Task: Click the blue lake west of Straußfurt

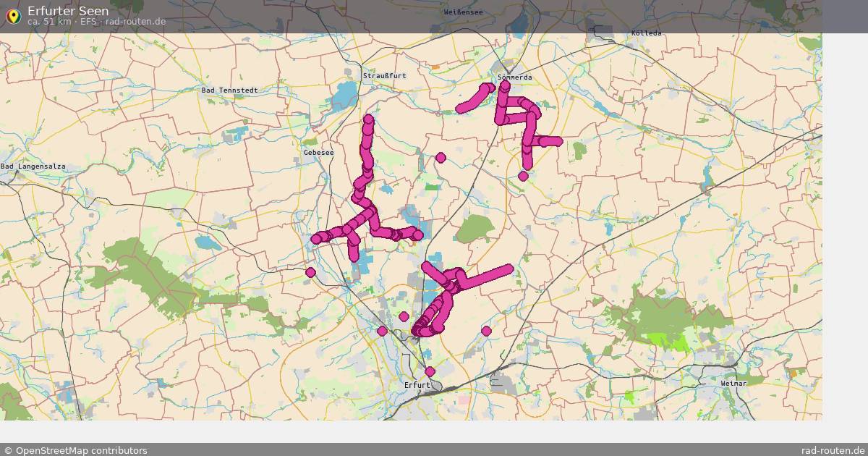Action: tap(346, 95)
